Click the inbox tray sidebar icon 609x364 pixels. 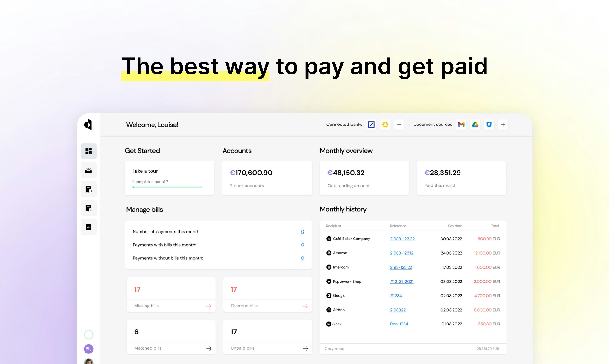click(x=89, y=170)
